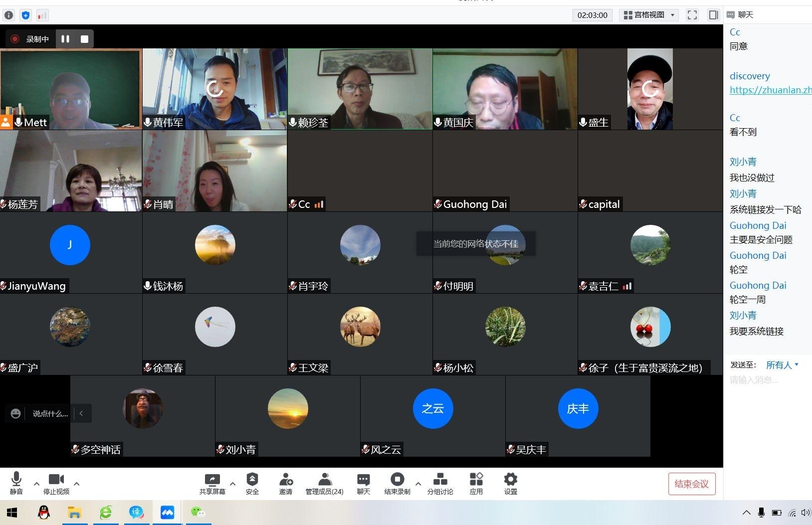Open the settings gear icon

click(510, 480)
